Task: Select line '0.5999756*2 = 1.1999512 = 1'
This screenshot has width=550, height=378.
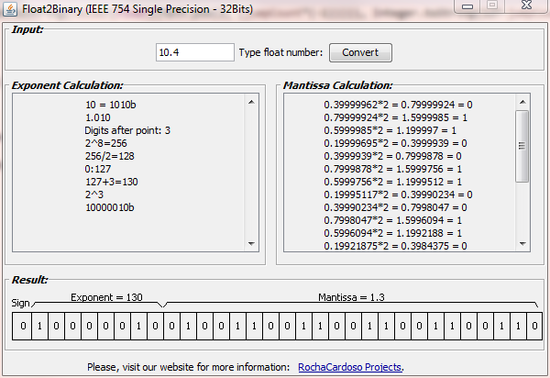Action: click(x=393, y=182)
